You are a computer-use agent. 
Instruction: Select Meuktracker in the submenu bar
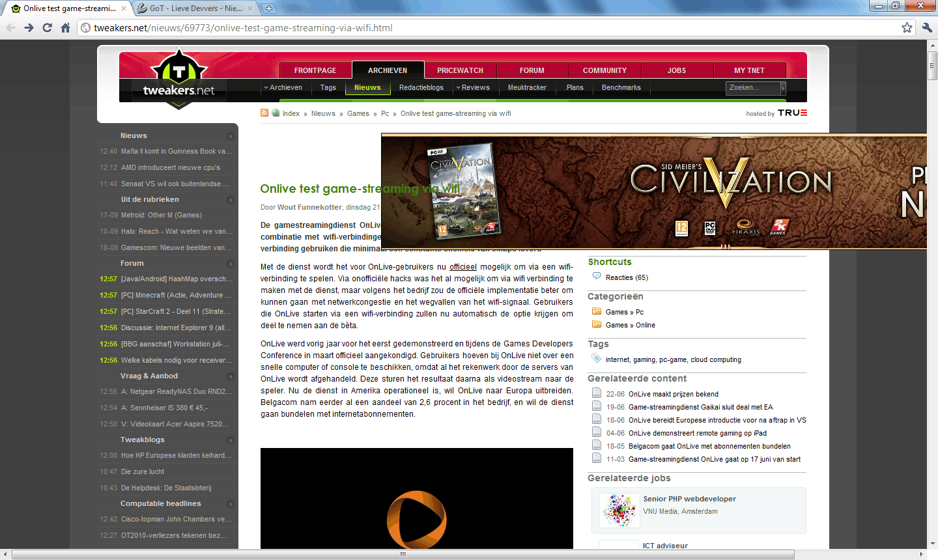pyautogui.click(x=528, y=87)
